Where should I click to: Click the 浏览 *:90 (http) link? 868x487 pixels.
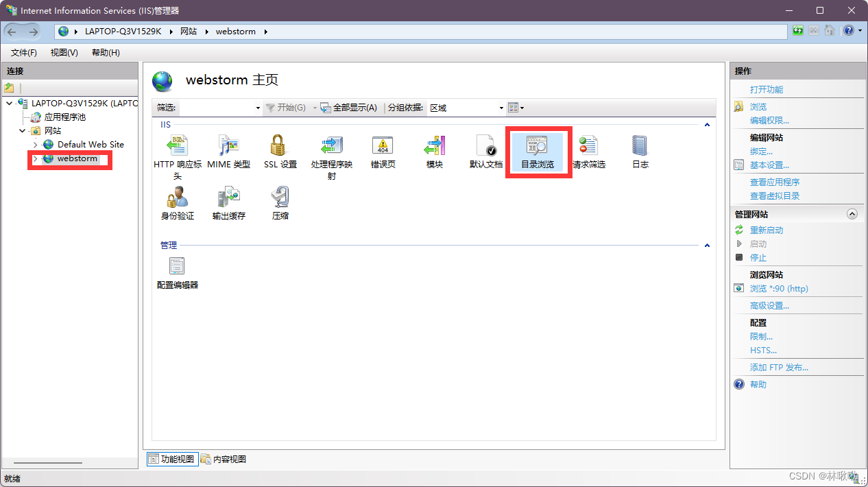point(779,289)
